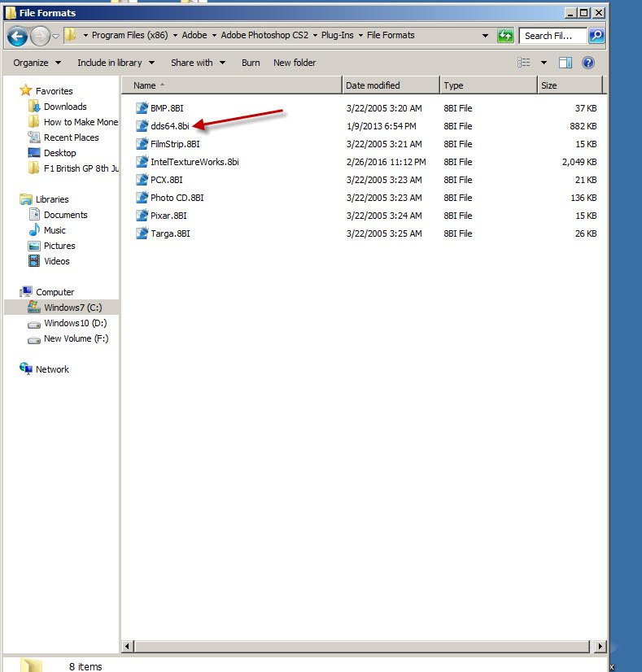The height and width of the screenshot is (672, 642).
Task: Open the Include in library dropdown
Action: [x=116, y=63]
